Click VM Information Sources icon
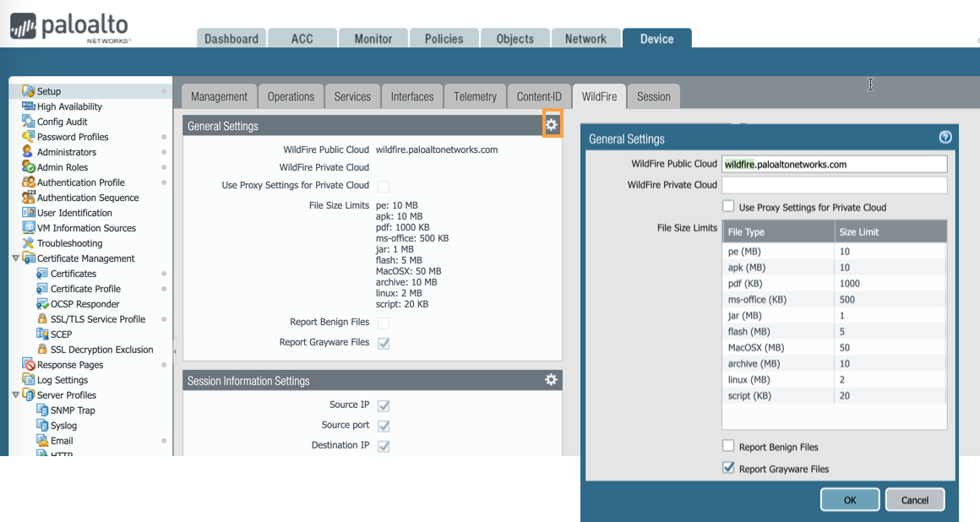This screenshot has width=980, height=522. (x=28, y=227)
